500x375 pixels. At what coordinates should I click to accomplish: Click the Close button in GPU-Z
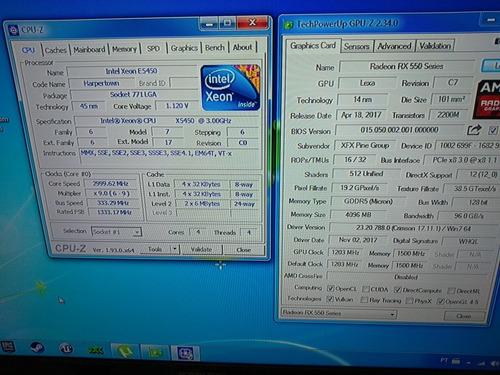[464, 316]
